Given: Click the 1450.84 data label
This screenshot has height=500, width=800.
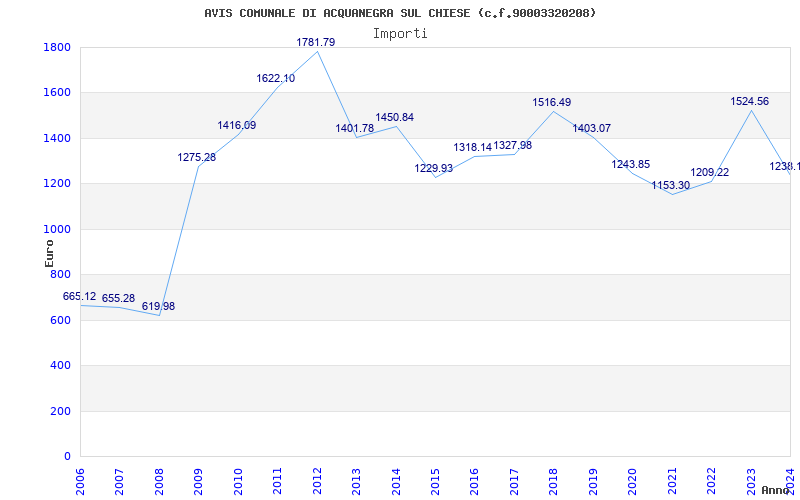Looking at the screenshot, I should [394, 118].
